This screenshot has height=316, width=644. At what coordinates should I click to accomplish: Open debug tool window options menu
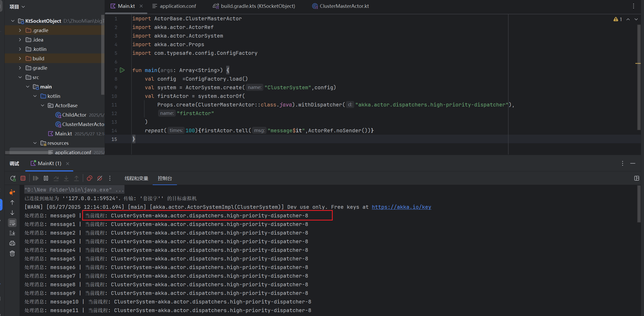tap(623, 163)
